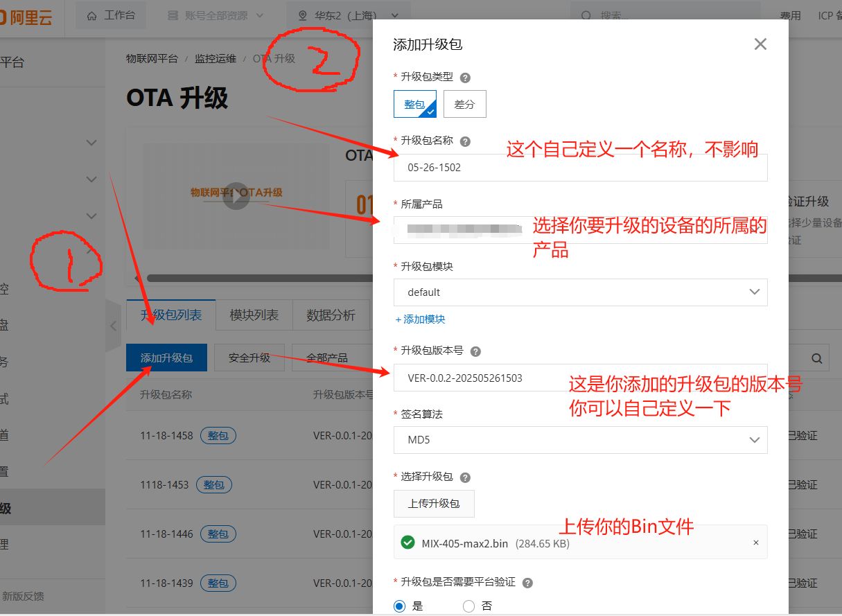Select 否 for platform verification
Screen dimensions: 842x616
coord(468,606)
